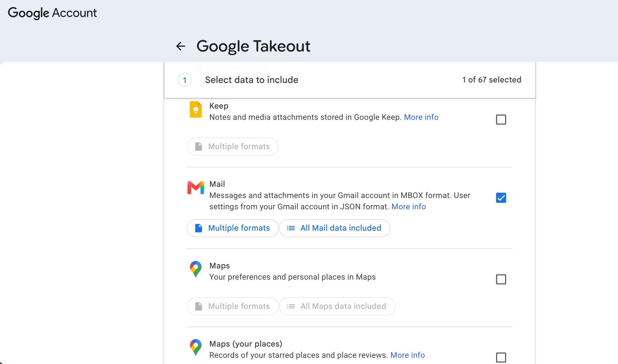Click the step 1 circle indicator
This screenshot has height=364, width=618.
coord(185,80)
